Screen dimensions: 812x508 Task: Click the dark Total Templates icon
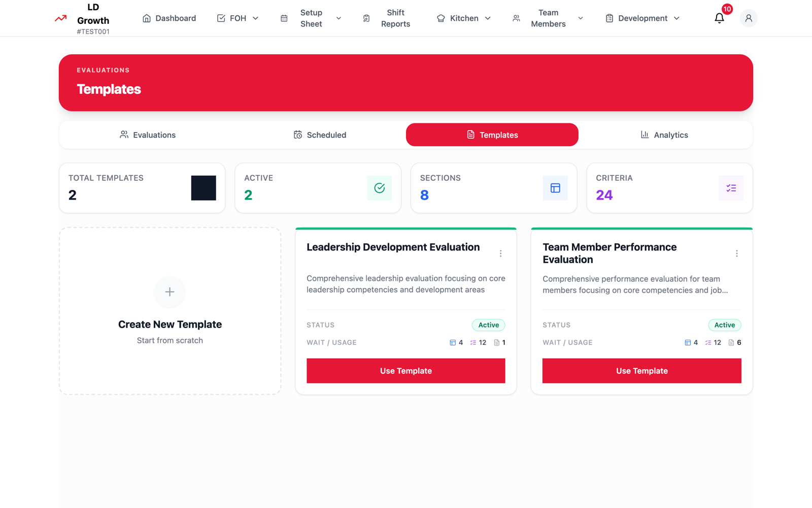tap(204, 188)
